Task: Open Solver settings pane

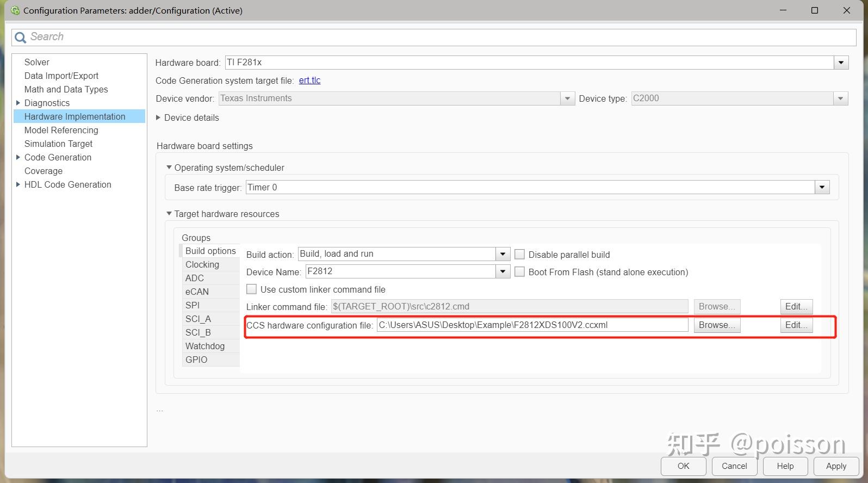Action: (37, 62)
